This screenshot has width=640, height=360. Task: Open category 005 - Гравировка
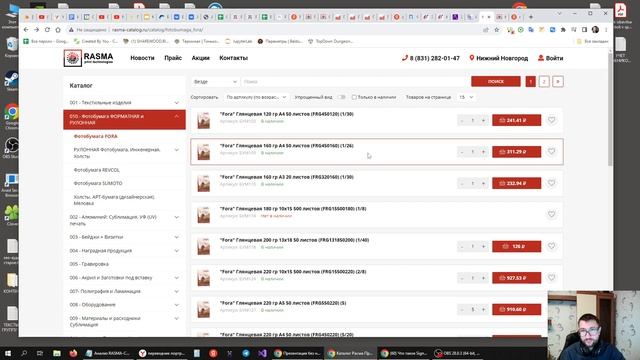click(x=89, y=264)
